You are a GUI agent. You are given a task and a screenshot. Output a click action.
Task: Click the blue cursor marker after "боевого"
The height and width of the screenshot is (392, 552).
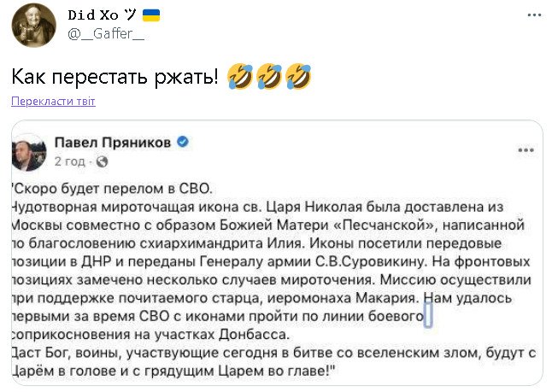click(427, 315)
